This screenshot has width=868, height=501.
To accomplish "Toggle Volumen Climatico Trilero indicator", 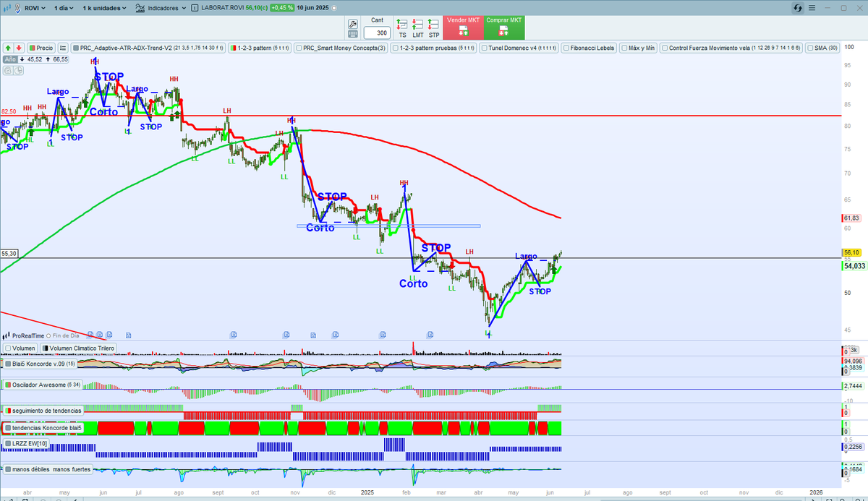I will (x=78, y=348).
